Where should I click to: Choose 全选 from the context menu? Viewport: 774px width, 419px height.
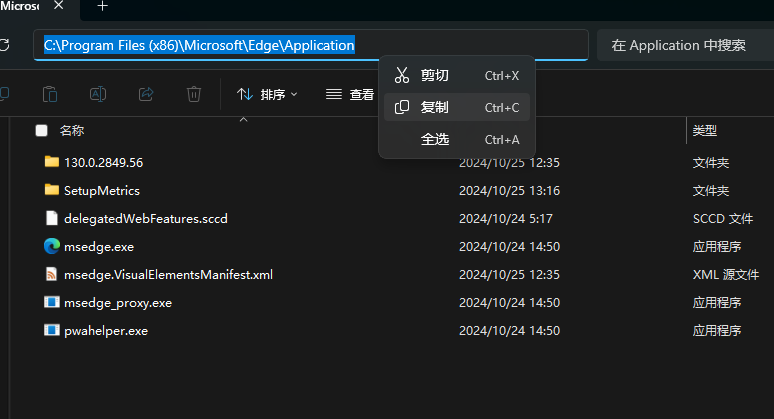pyautogui.click(x=435, y=139)
